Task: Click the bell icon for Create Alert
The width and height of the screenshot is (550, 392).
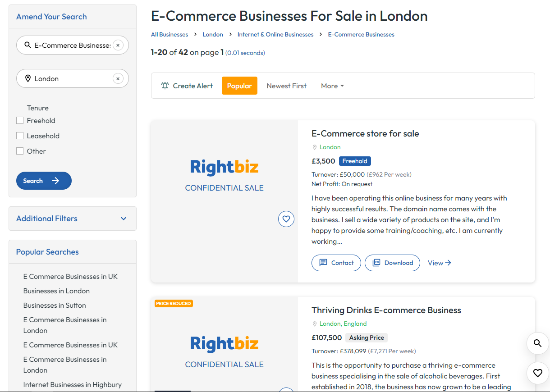Action: coord(165,86)
